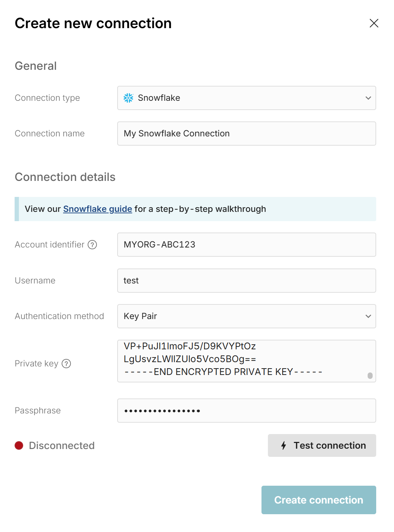Focus the Connection name field
The image size is (394, 532).
tap(247, 134)
